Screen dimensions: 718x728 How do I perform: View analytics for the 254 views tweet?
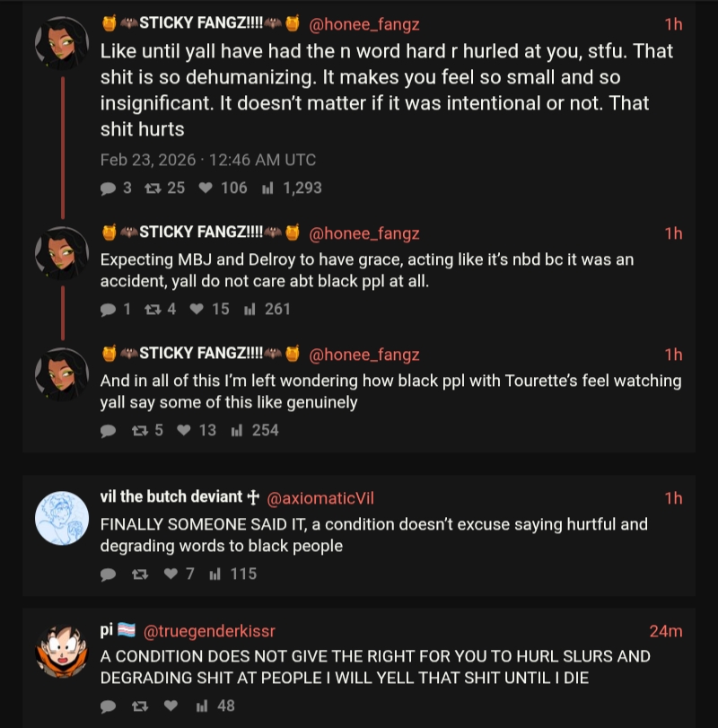tap(255, 430)
